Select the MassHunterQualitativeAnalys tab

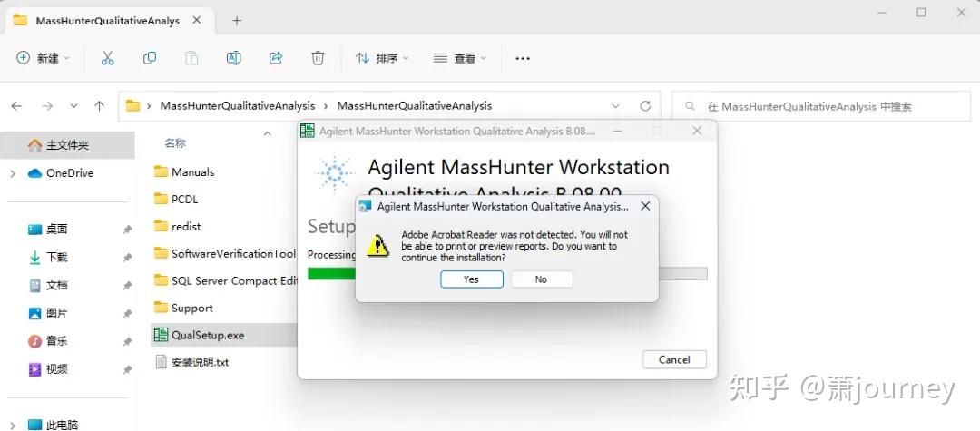110,21
